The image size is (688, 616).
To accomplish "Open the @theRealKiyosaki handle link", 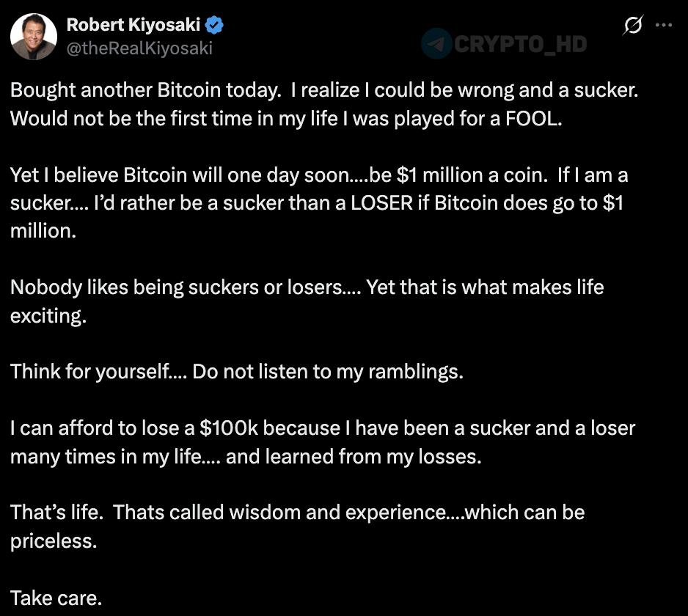I will click(139, 48).
